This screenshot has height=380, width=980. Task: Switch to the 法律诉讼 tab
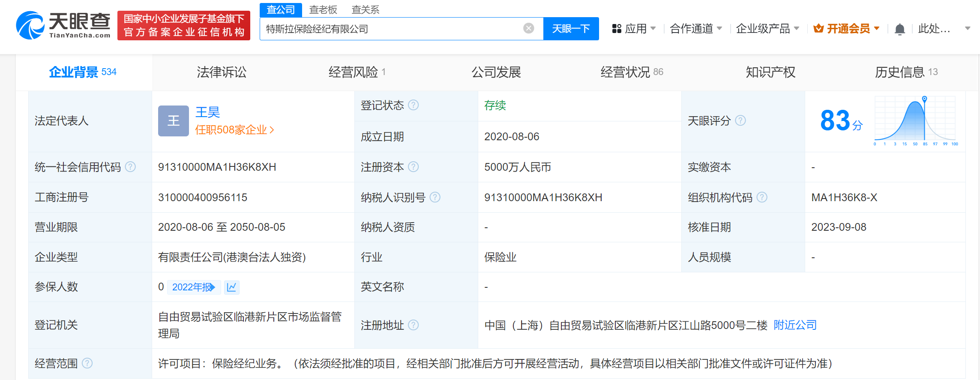222,72
